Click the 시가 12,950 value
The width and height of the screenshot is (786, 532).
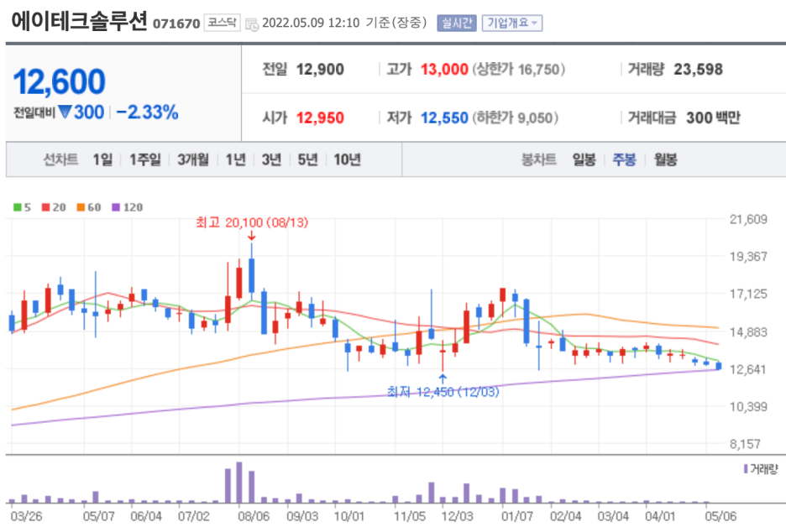point(320,117)
